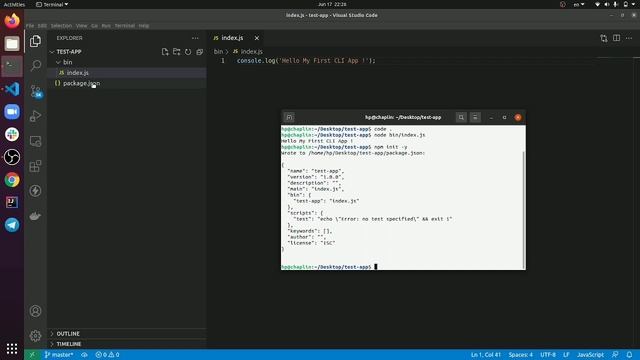Screen dimensions: 640x360
Task: Open Telegram from the dock
Action: pos(12,225)
